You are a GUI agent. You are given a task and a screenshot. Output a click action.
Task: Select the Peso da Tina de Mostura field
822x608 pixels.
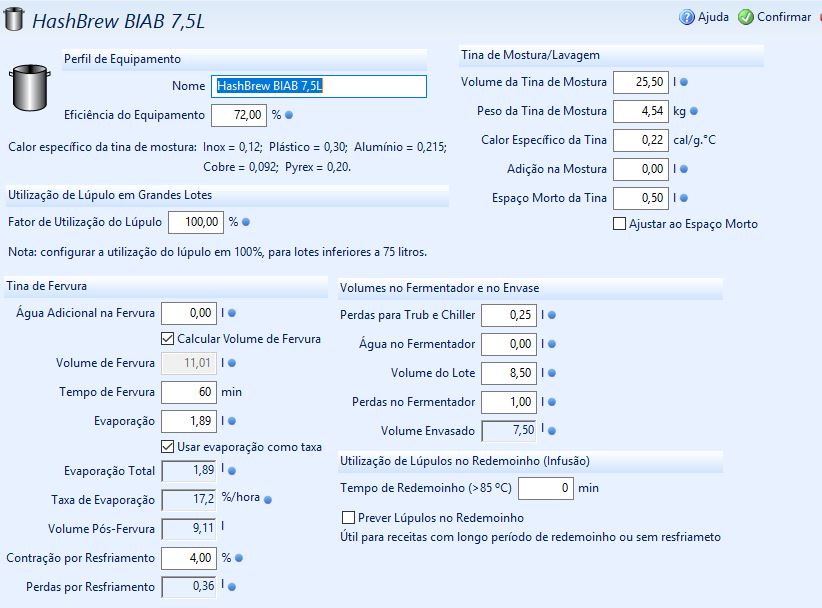641,111
